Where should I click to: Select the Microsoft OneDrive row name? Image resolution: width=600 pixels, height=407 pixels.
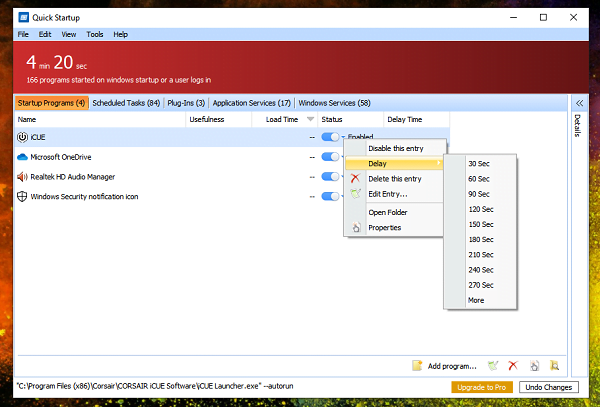pos(61,157)
